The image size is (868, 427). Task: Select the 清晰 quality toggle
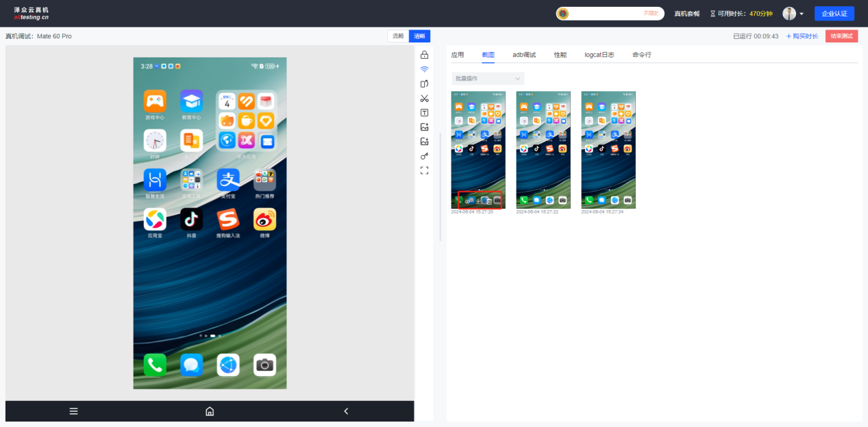point(419,36)
